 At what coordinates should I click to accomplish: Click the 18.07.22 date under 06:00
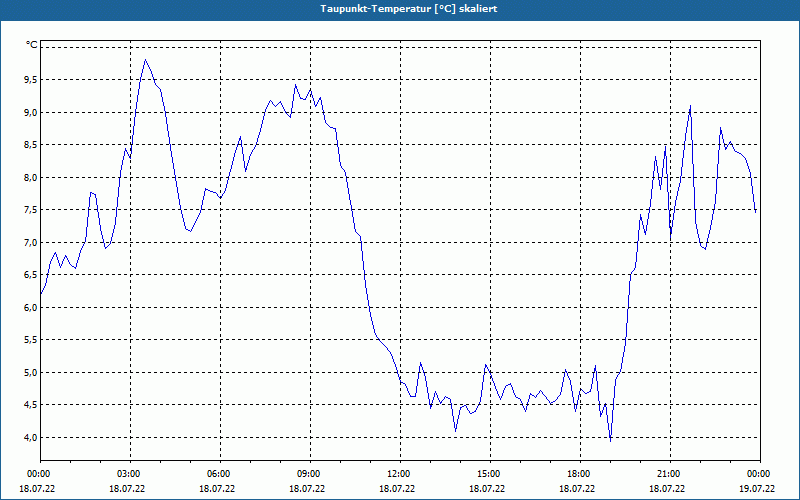click(x=217, y=488)
